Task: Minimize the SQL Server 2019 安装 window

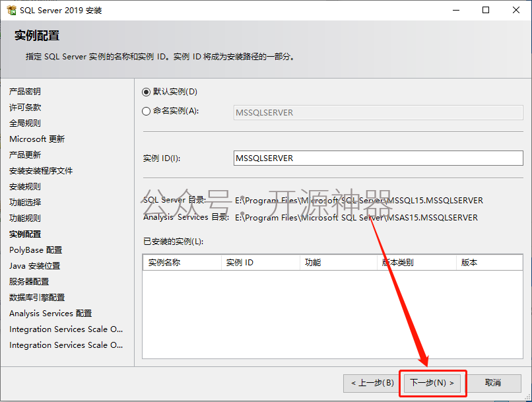Action: [x=456, y=10]
